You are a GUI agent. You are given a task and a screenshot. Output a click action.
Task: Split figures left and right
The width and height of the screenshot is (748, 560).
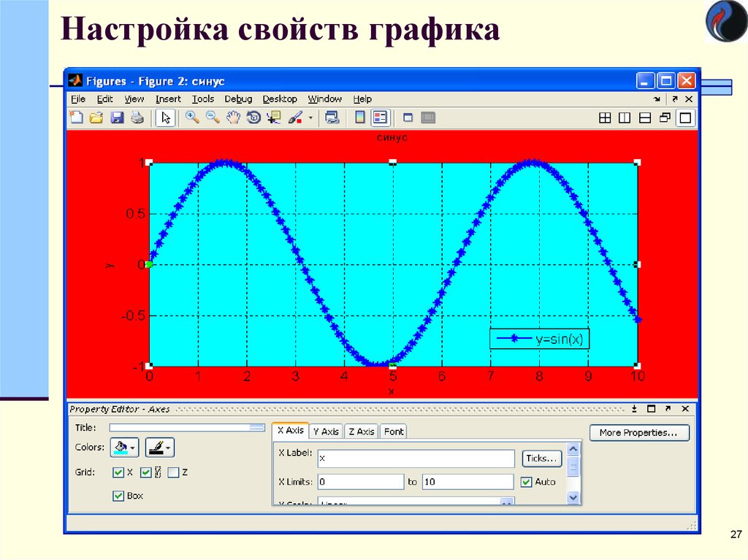pos(625,118)
